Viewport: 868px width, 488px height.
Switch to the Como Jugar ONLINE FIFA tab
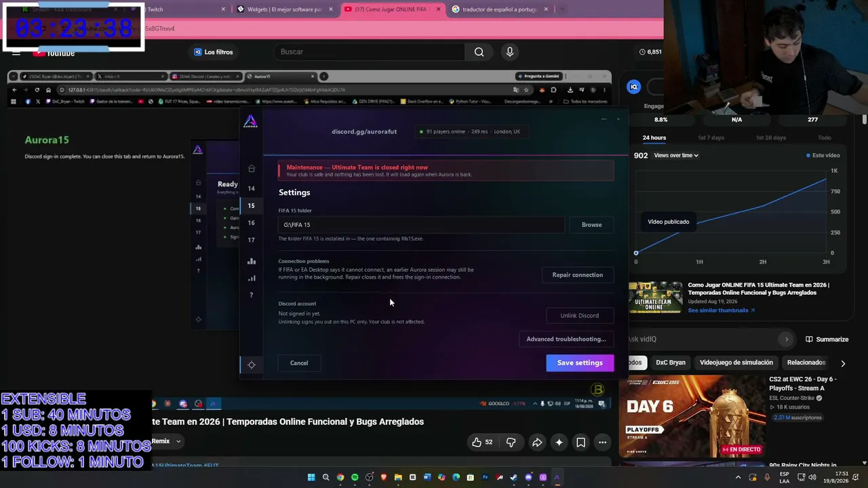pos(391,9)
